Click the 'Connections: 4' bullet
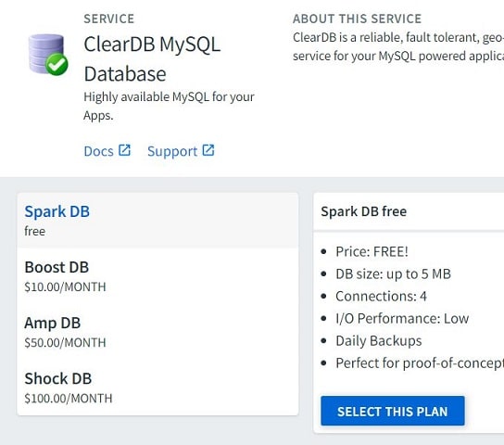The image size is (504, 445). pyautogui.click(x=381, y=296)
